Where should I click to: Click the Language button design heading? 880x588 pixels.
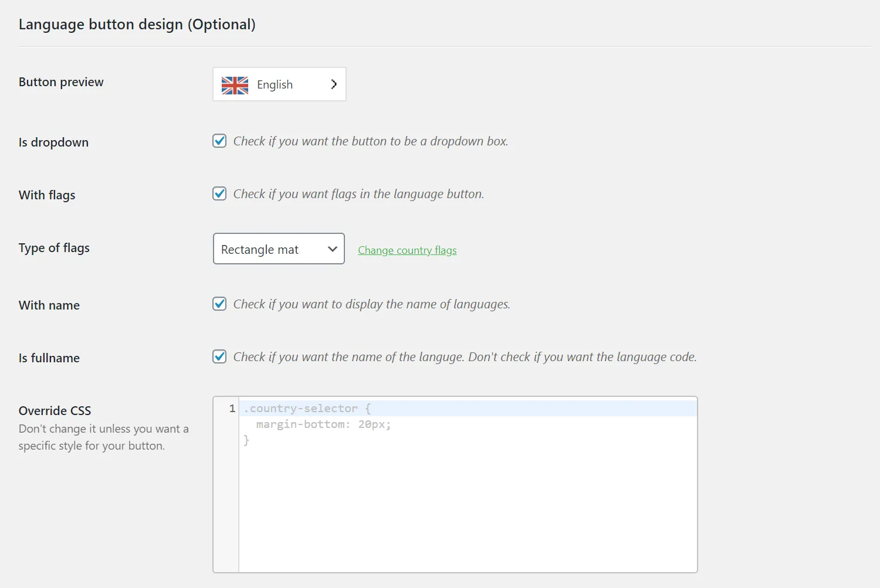[x=137, y=24]
